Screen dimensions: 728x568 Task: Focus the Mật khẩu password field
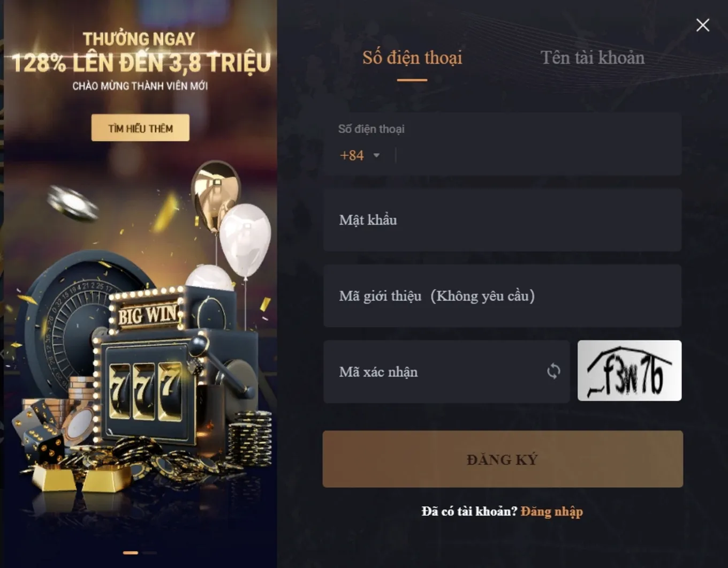pos(502,220)
